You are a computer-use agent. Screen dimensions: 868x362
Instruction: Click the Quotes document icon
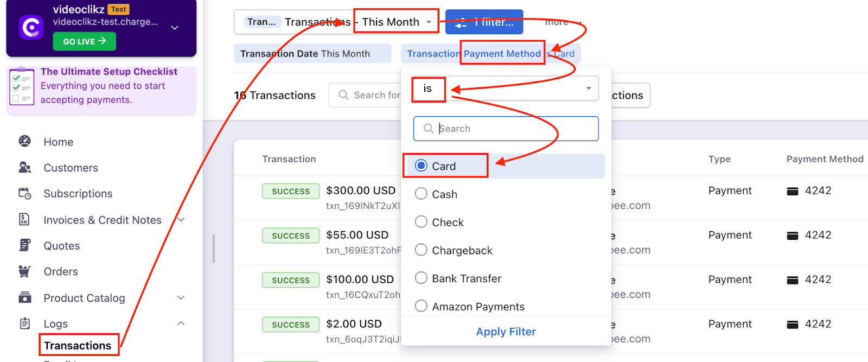point(25,245)
